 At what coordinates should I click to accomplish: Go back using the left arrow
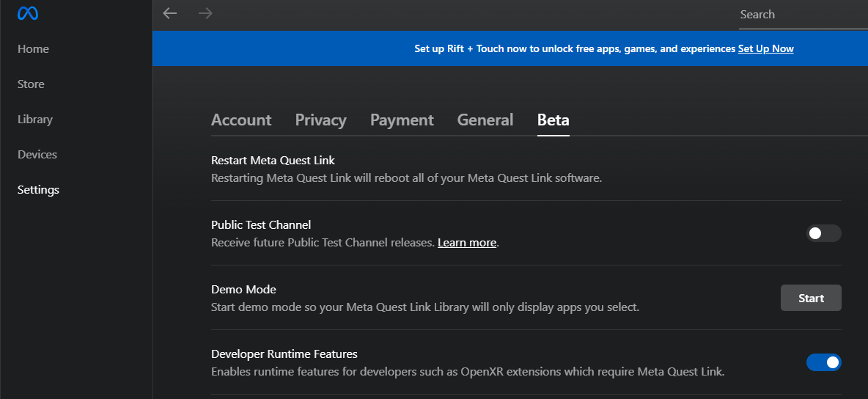pyautogui.click(x=170, y=13)
